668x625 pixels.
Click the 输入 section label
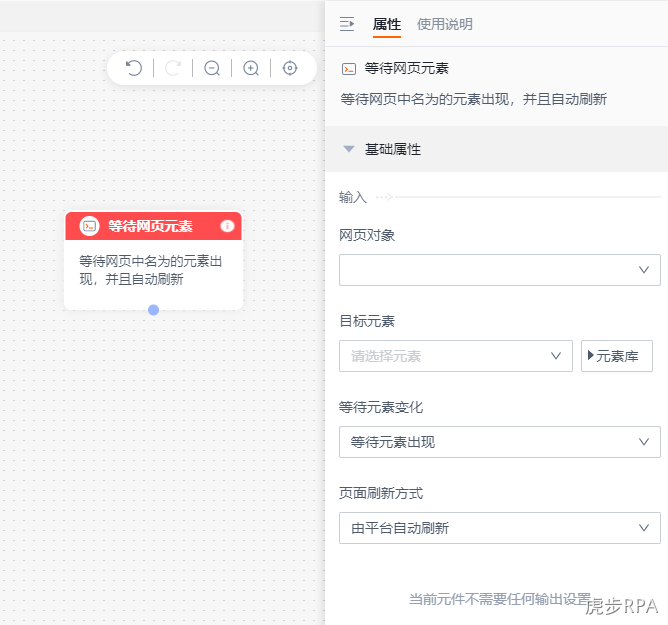(353, 197)
